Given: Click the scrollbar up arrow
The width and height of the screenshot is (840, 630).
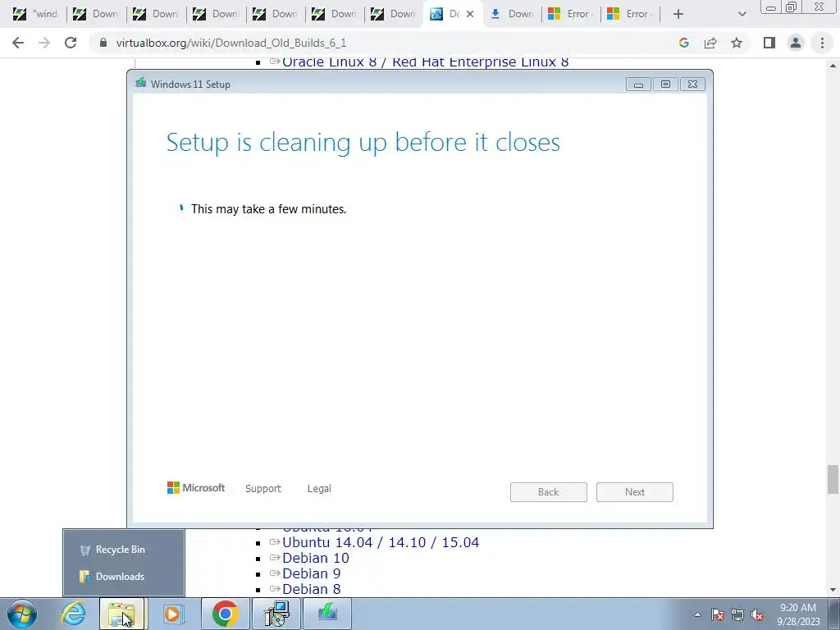Looking at the screenshot, I should tap(833, 66).
